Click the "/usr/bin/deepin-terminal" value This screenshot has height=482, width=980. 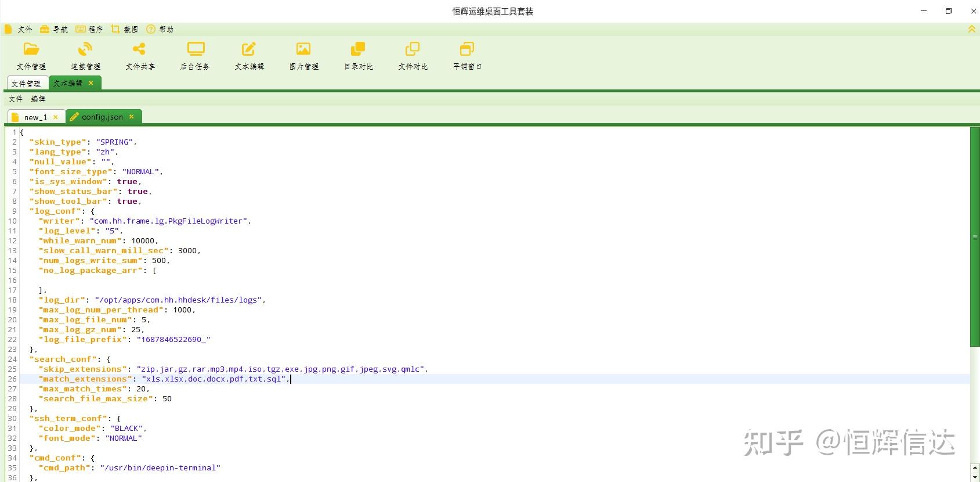(x=161, y=467)
